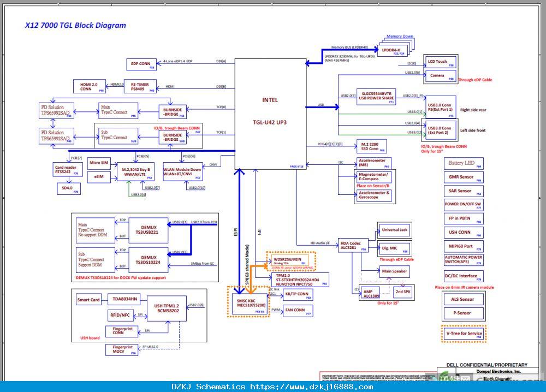Click the WLAN Module Down WLAN+BT/CNVi block
Viewport: 546px width, 392px height.
tap(183, 172)
